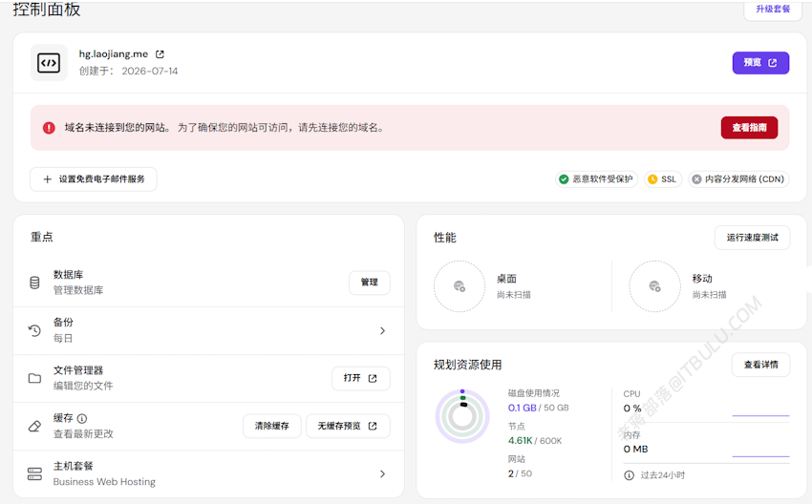Click the 查看最新更改 subtitle
This screenshot has height=504, width=812.
pyautogui.click(x=83, y=433)
